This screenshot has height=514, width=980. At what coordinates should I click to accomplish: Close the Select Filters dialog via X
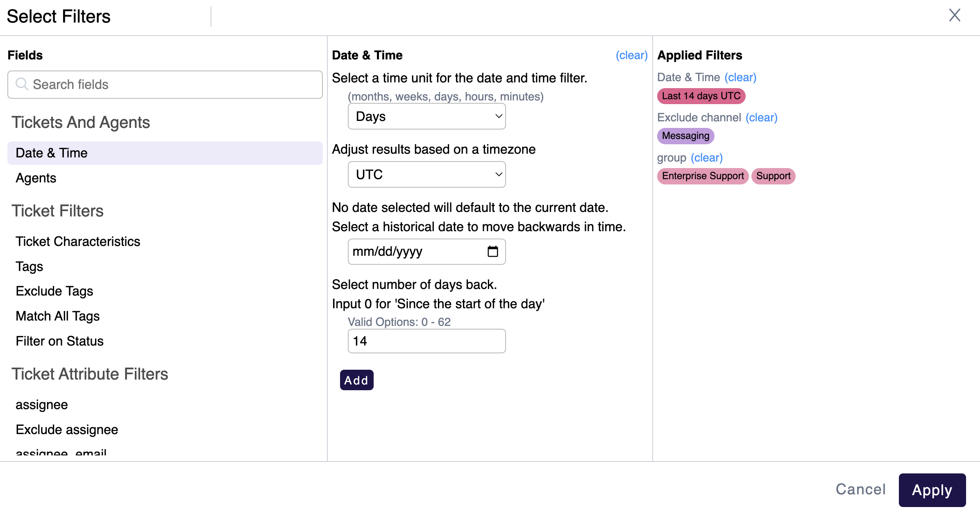(x=955, y=15)
